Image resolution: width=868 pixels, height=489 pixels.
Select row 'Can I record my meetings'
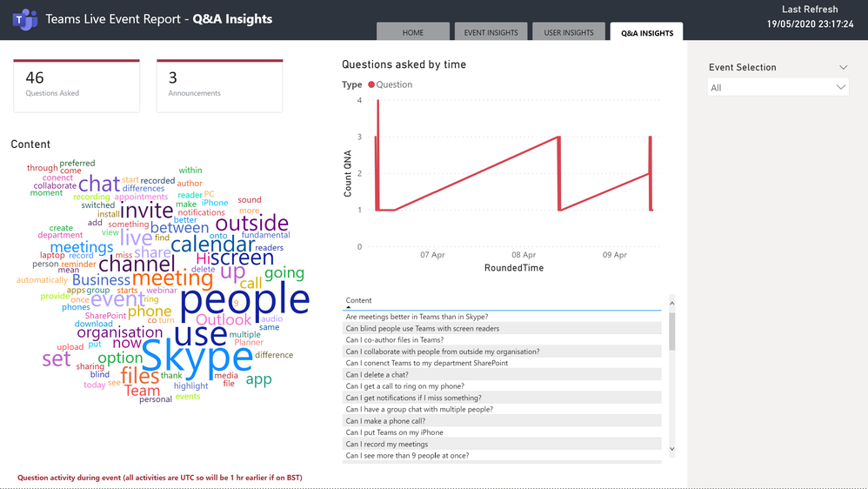(x=388, y=444)
